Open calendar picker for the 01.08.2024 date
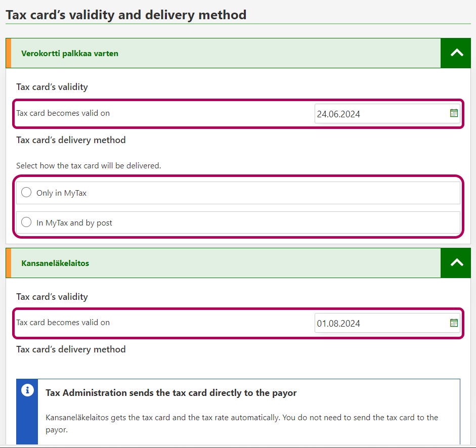This screenshot has height=448, width=476. (454, 323)
